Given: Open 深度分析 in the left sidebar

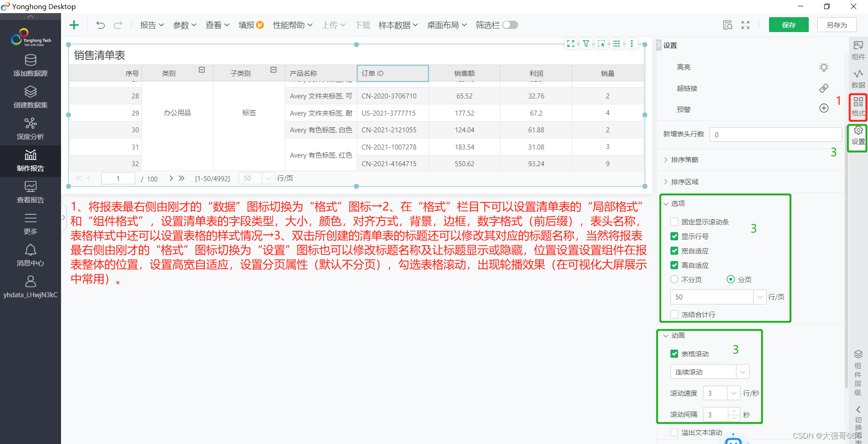Looking at the screenshot, I should [30, 129].
